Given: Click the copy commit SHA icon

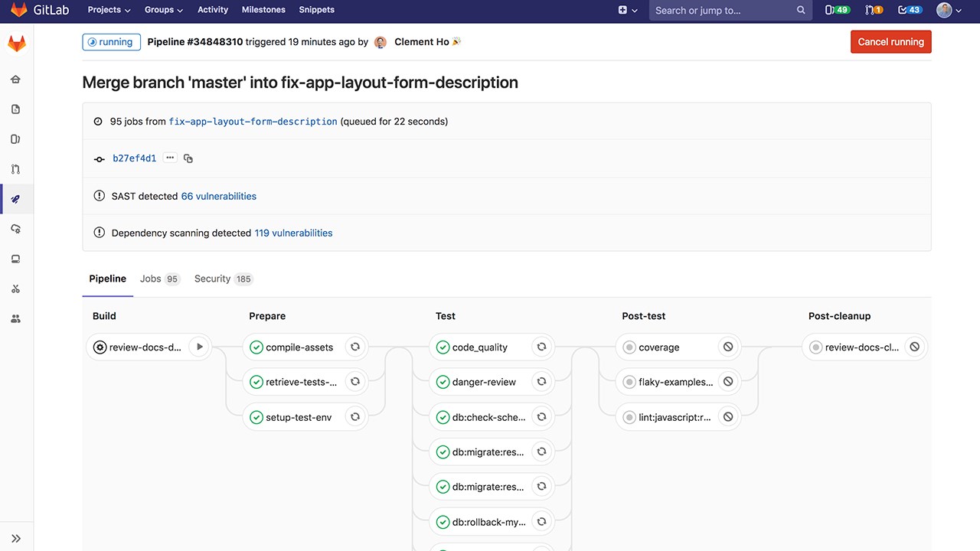Looking at the screenshot, I should tap(188, 158).
